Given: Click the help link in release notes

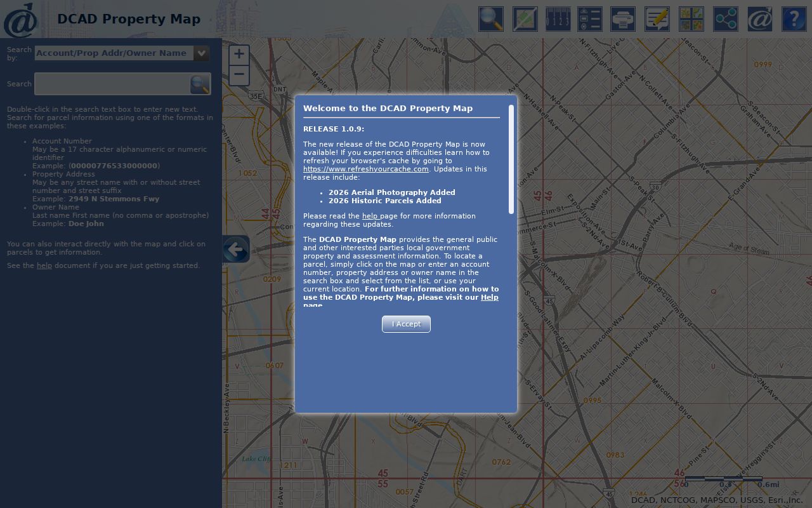Looking at the screenshot, I should tap(370, 216).
